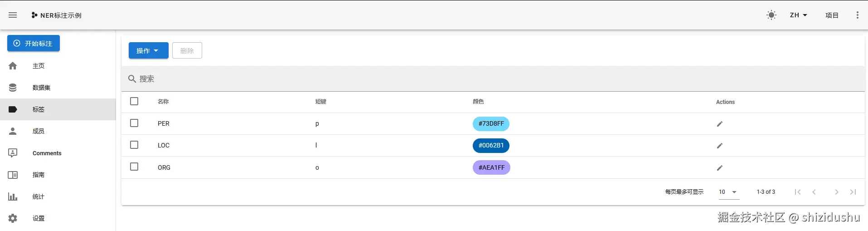This screenshot has width=868, height=231.
Task: Select the PER label checkbox
Action: pyautogui.click(x=134, y=123)
